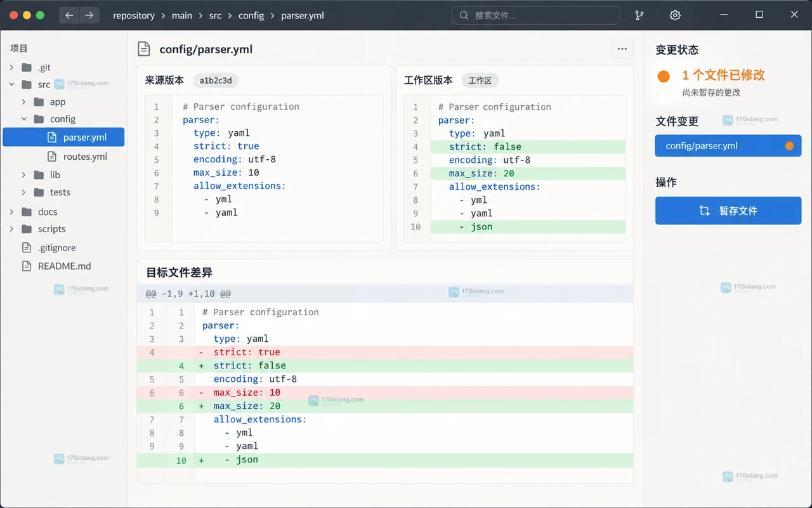Click the 工作区 badge

tap(480, 81)
